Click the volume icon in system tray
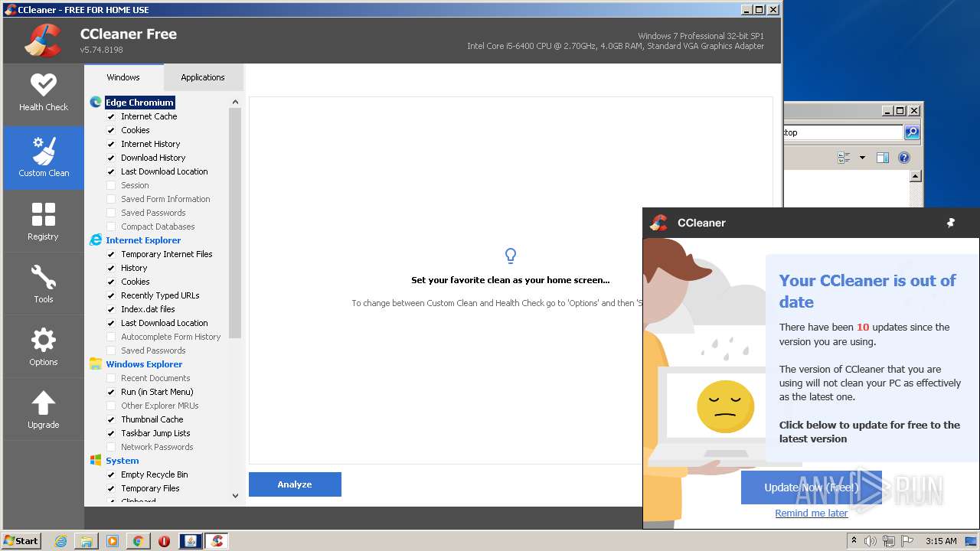 (x=871, y=541)
